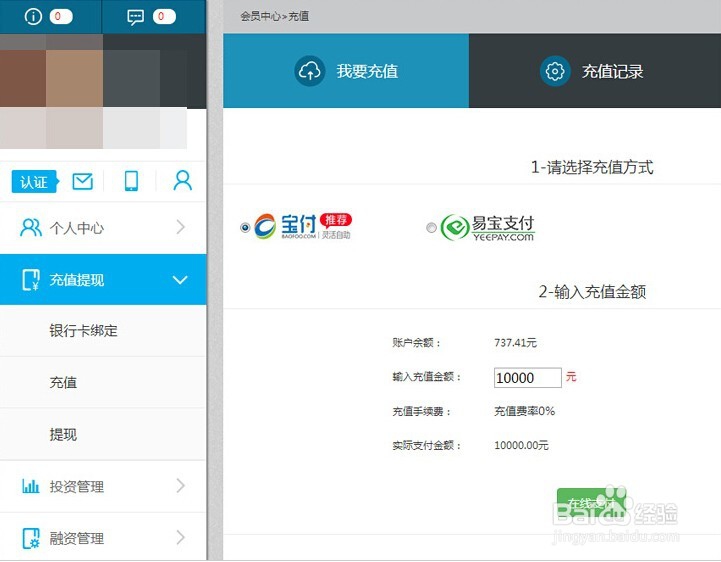
Task: Select the 易宝支付 radio button
Action: point(431,228)
